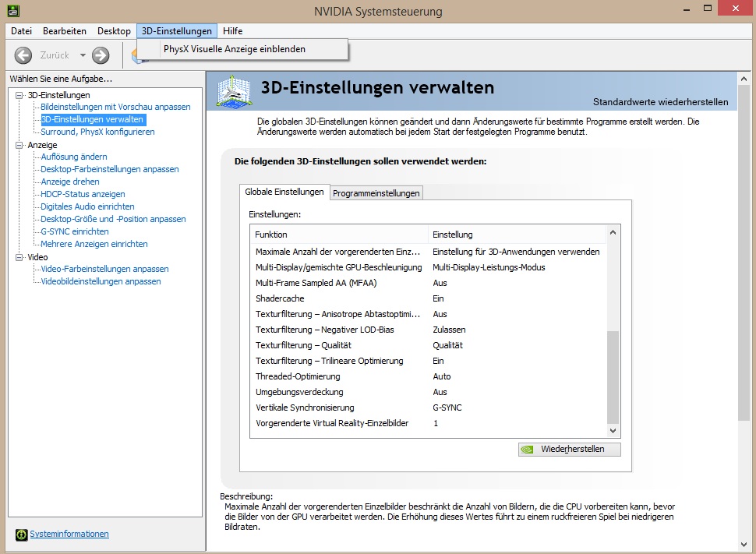Switch to Programmeinstellungen tab
This screenshot has height=554, width=756.
point(376,193)
